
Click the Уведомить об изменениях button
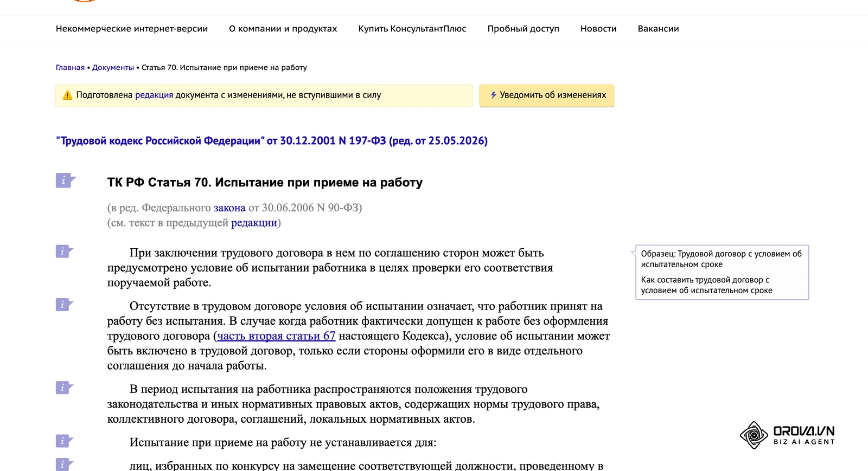pyautogui.click(x=547, y=95)
